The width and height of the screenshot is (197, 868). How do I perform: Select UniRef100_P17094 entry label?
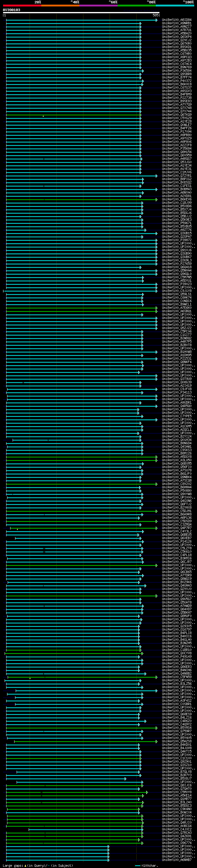click(x=176, y=132)
